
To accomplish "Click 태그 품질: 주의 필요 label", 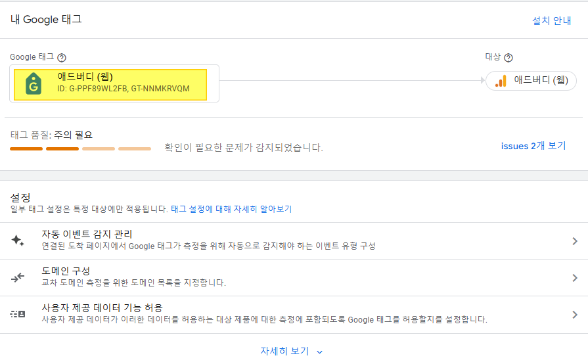I will (x=51, y=135).
